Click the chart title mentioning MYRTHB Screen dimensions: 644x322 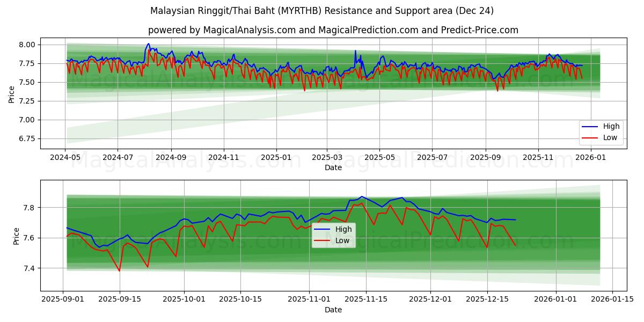[x=322, y=10]
